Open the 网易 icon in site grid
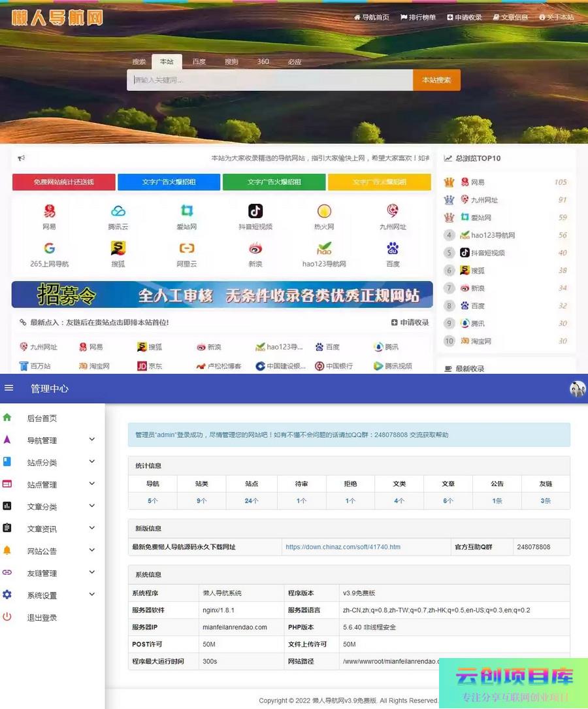 point(50,211)
